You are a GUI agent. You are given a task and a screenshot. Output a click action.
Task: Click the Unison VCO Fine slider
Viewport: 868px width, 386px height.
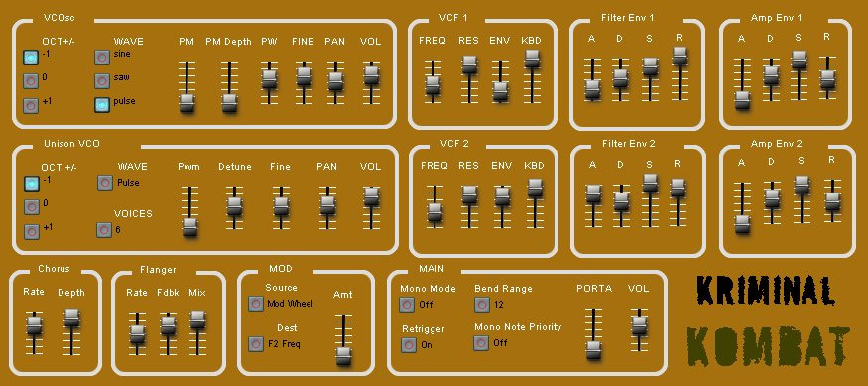(281, 205)
